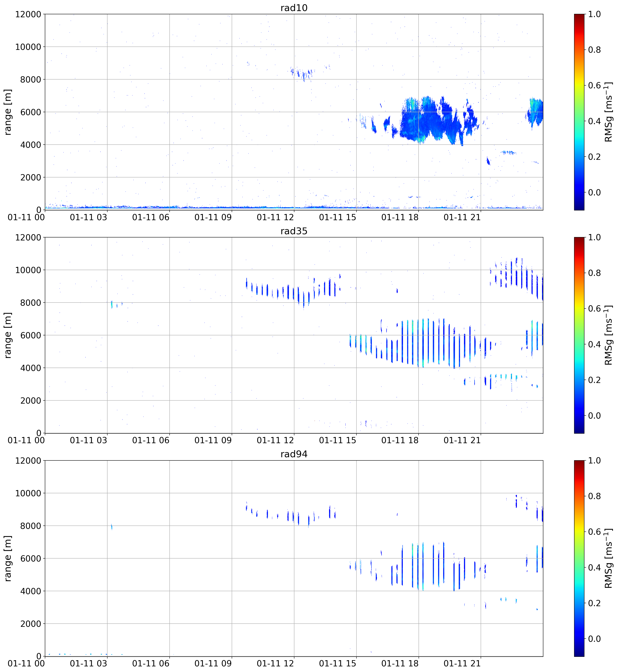The image size is (618, 672).
Task: Click the RMSg [ms⁻¹] label of rad35 colorbar
Action: (x=609, y=335)
